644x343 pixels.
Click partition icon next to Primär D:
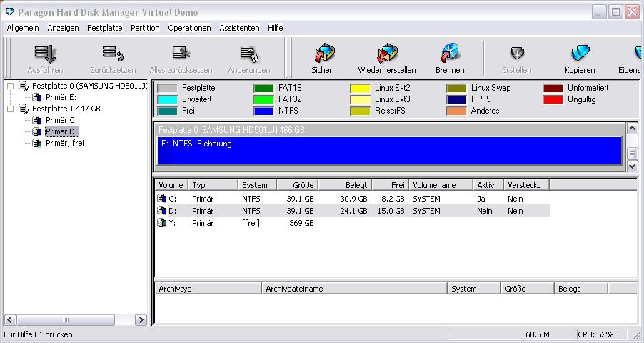(x=37, y=131)
